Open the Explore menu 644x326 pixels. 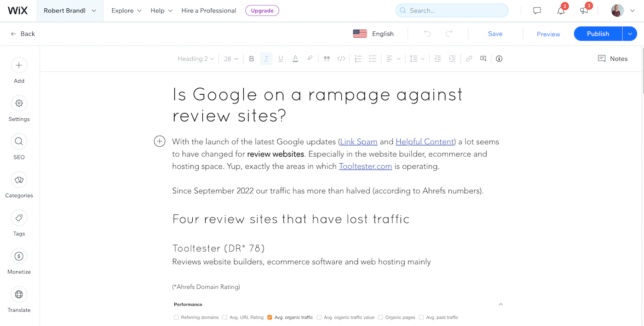126,11
